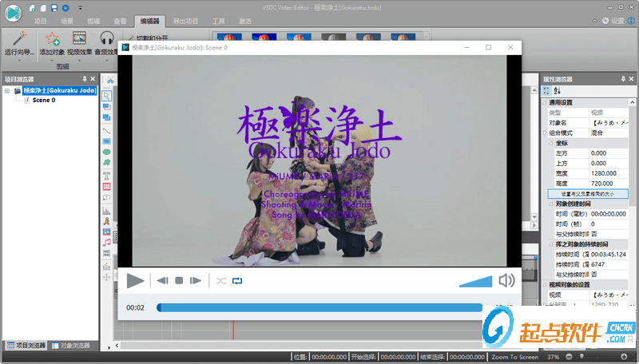The width and height of the screenshot is (639, 364).
Task: Open the 剪辑 ribbon tab
Action: (93, 22)
